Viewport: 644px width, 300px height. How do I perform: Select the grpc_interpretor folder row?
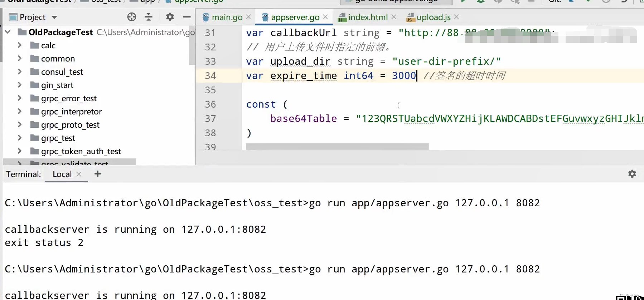pyautogui.click(x=99, y=112)
